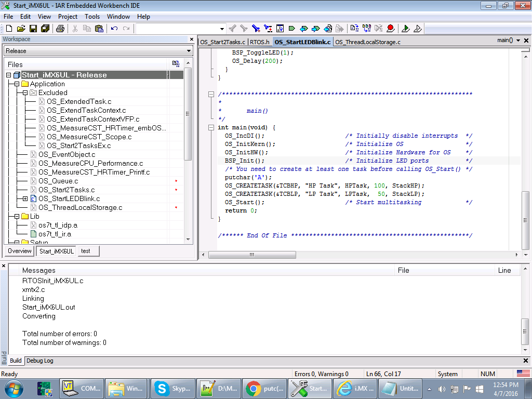Select OS_Queue.c in the workspace tree
The image size is (532, 399).
(x=58, y=181)
